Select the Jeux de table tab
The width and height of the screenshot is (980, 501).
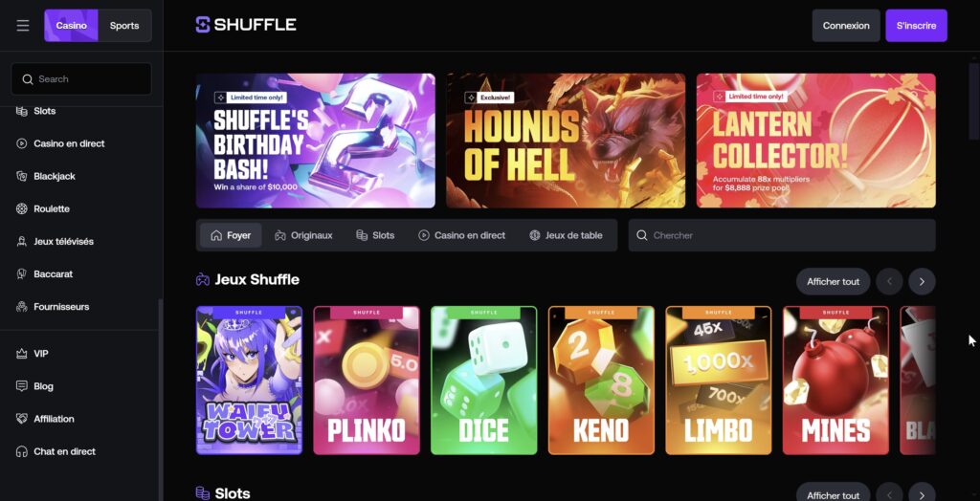click(567, 235)
